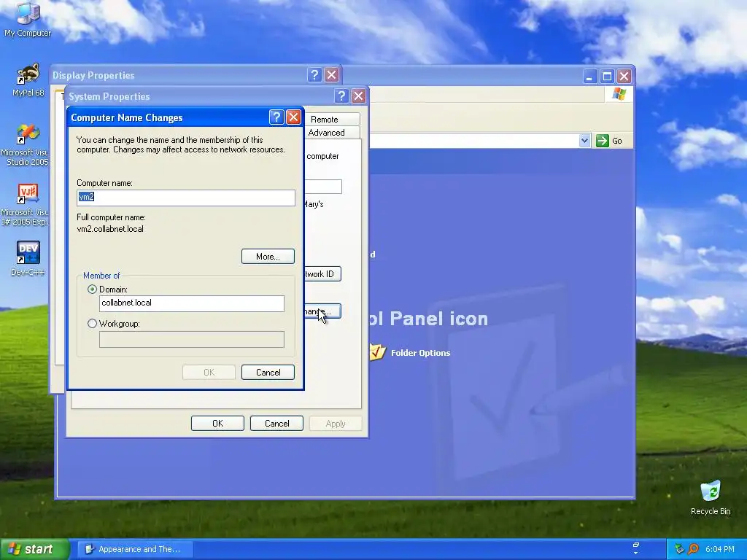Click the computer description field in System Properties
The width and height of the screenshot is (747, 560).
[323, 187]
